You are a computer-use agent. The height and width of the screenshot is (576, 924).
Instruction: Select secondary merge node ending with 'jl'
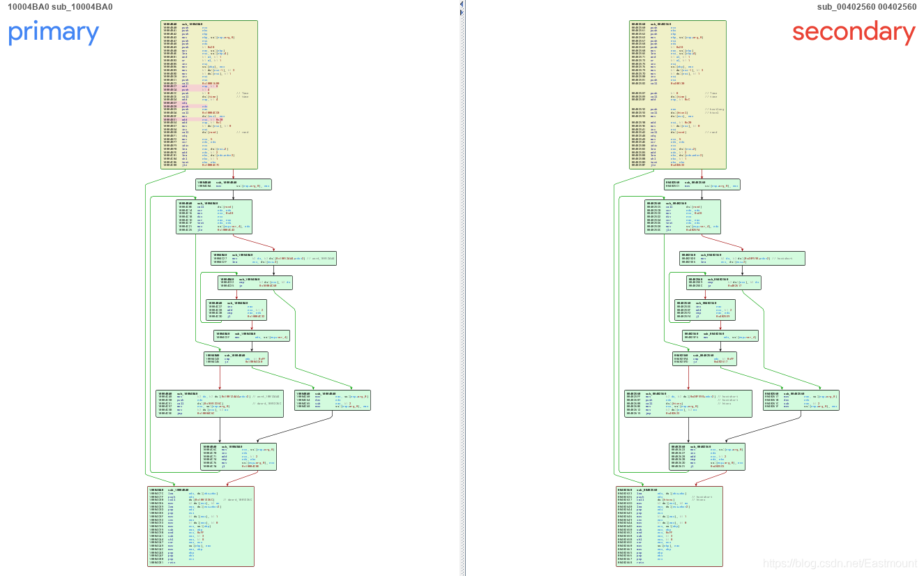[x=707, y=457]
